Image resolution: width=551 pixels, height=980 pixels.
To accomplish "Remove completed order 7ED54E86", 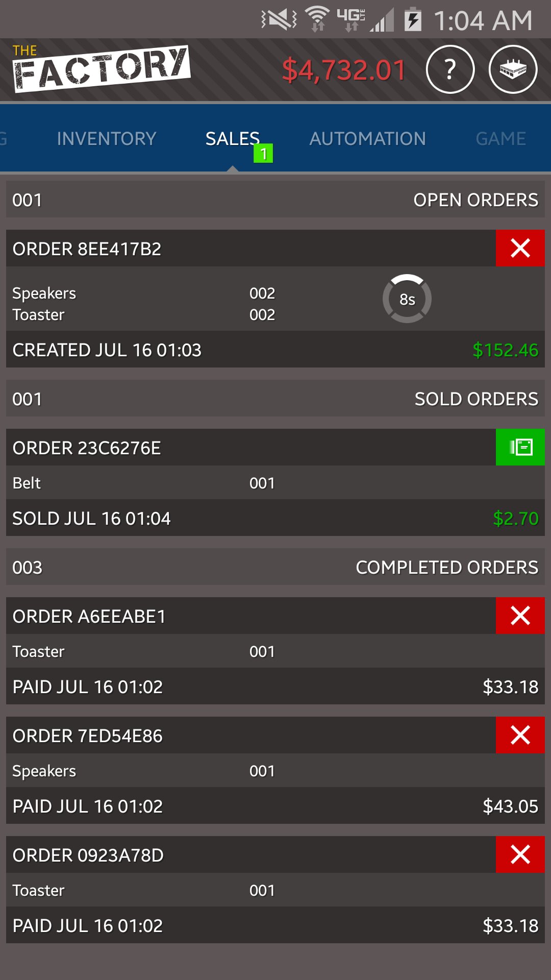I will [520, 736].
